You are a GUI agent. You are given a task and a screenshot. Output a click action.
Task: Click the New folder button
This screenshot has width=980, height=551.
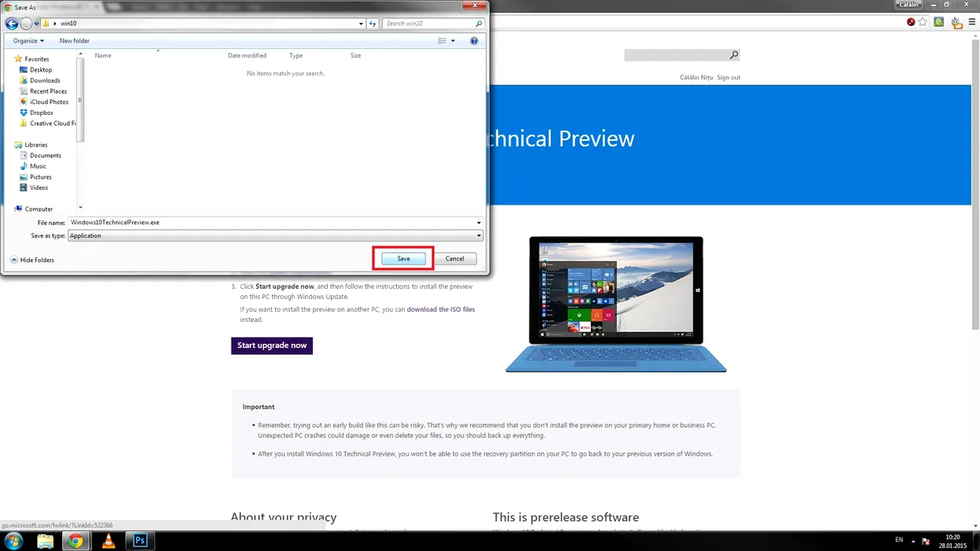(x=74, y=41)
